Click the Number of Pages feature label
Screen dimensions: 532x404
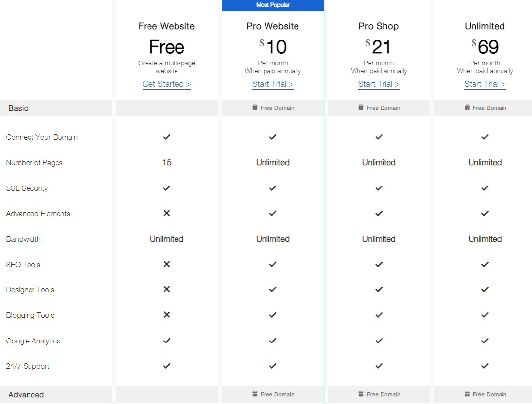tap(34, 163)
